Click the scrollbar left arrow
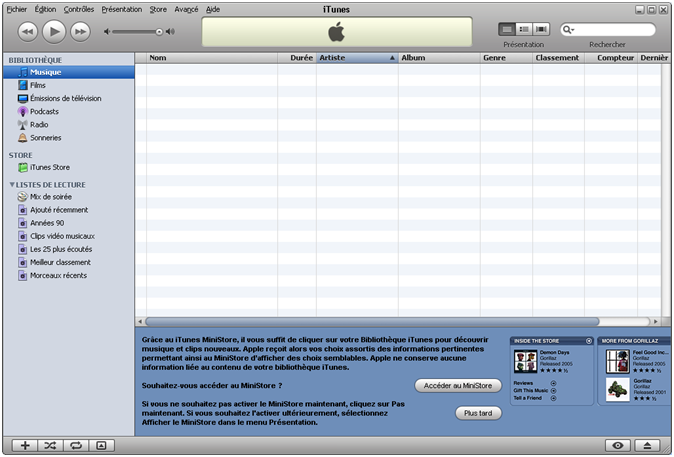674x457 pixels. (x=140, y=321)
